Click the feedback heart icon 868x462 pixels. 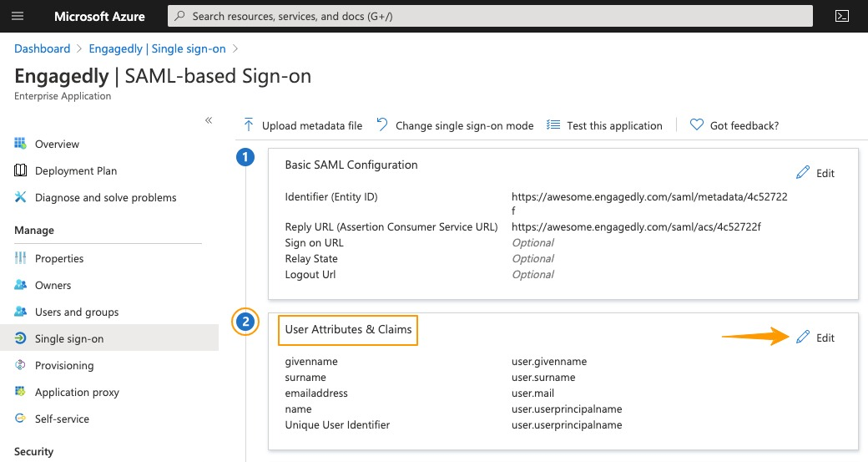(x=696, y=124)
